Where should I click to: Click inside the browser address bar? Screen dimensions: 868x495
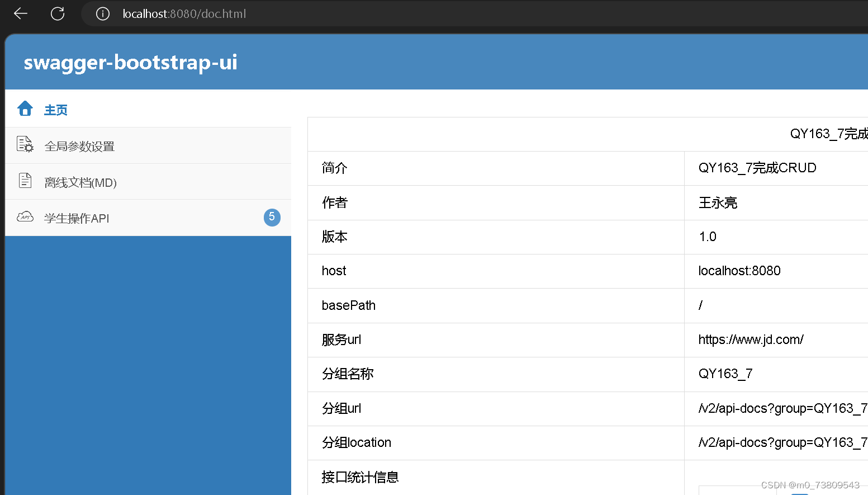184,13
